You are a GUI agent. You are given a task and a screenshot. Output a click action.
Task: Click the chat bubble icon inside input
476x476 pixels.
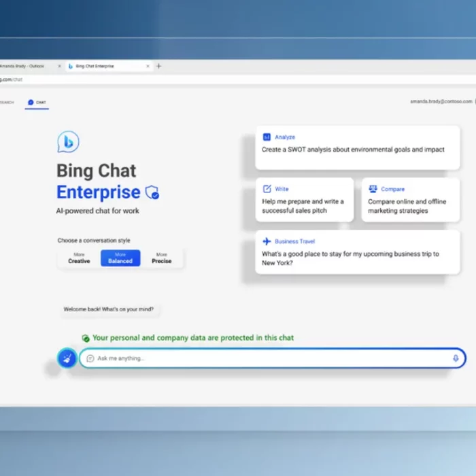pyautogui.click(x=90, y=358)
